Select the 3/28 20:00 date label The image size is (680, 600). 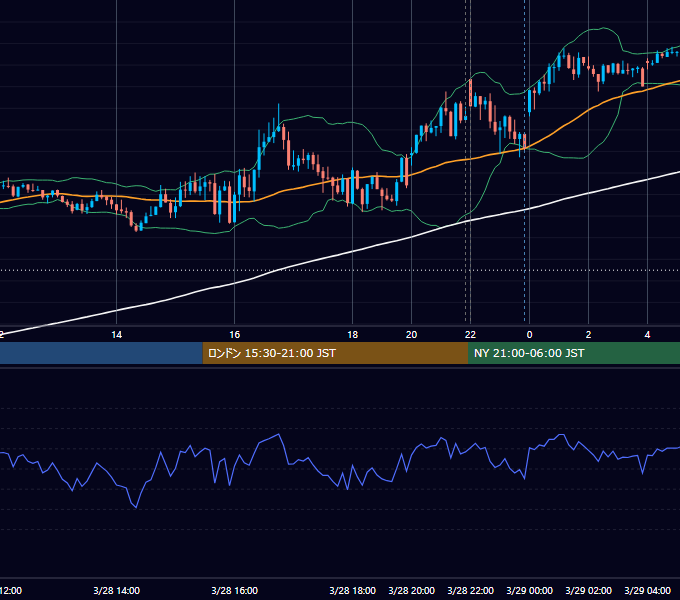[x=412, y=590]
